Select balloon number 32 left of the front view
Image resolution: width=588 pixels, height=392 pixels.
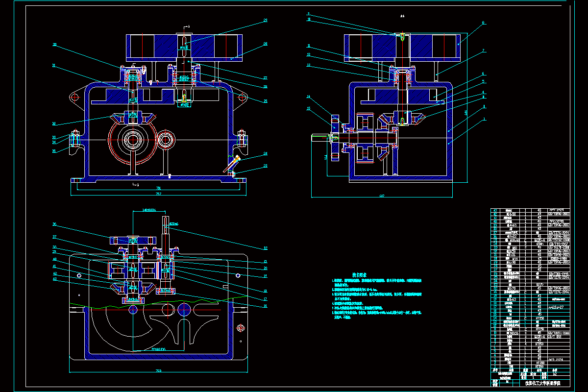(x=54, y=123)
